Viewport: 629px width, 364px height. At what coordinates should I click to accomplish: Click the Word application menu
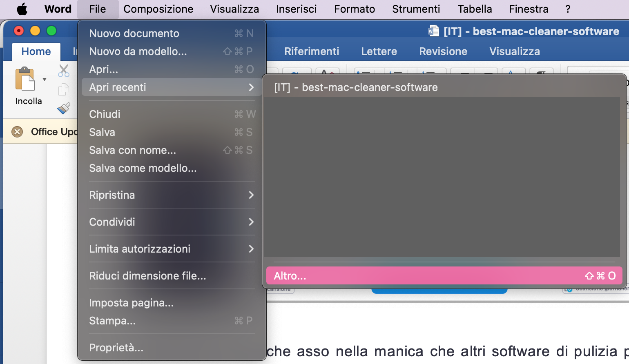tap(58, 9)
